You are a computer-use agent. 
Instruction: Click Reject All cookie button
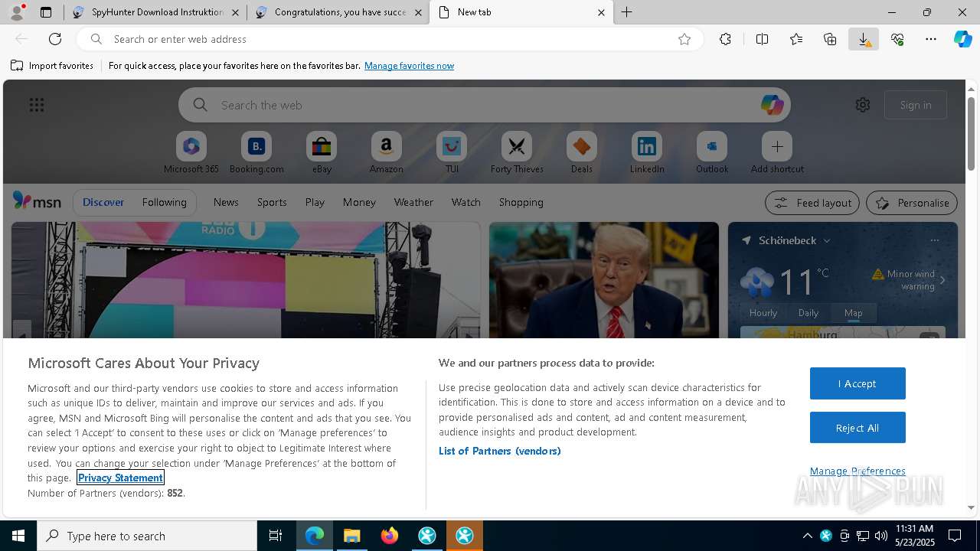857,428
